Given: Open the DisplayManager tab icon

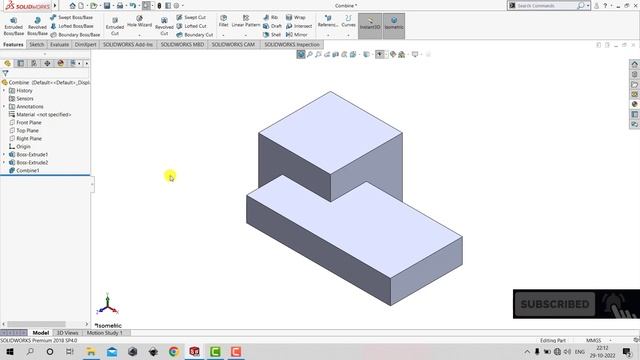Looking at the screenshot, I should 60,63.
